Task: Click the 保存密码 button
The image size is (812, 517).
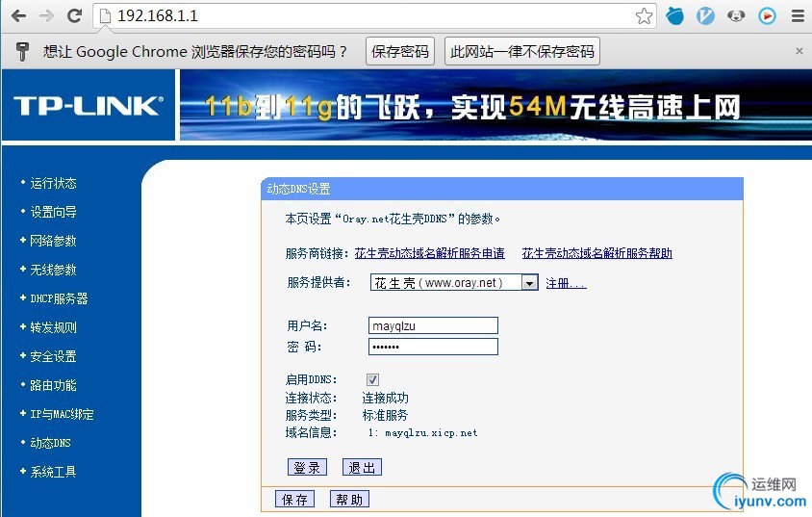Action: pos(400,51)
